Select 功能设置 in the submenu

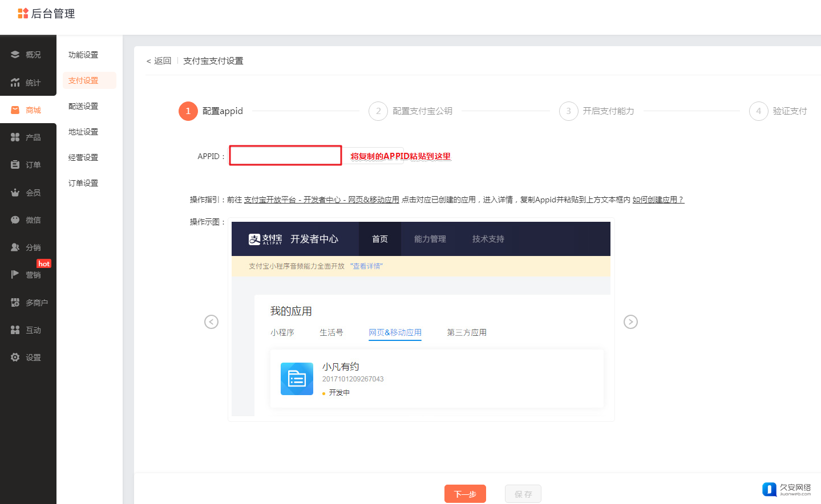pos(83,55)
